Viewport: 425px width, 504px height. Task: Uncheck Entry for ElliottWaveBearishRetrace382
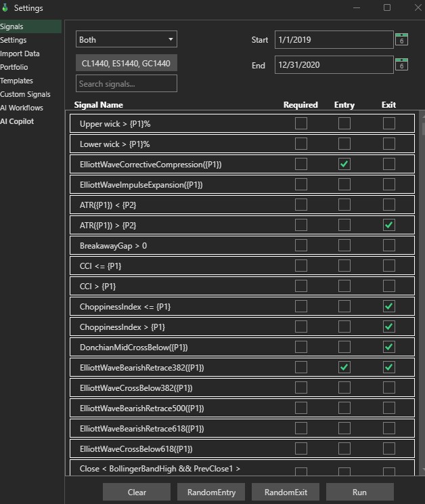[x=344, y=367]
